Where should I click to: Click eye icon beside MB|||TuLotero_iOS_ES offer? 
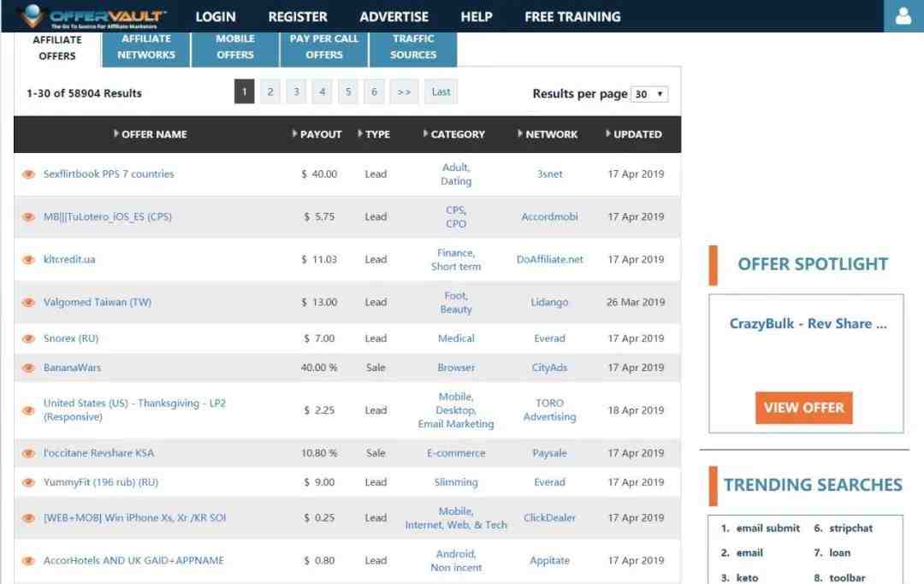pyautogui.click(x=28, y=216)
